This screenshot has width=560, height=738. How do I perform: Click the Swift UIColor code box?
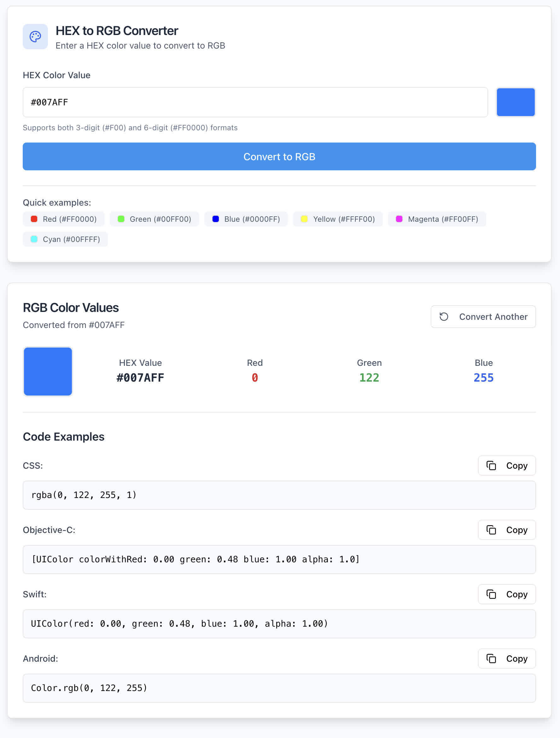click(x=279, y=624)
